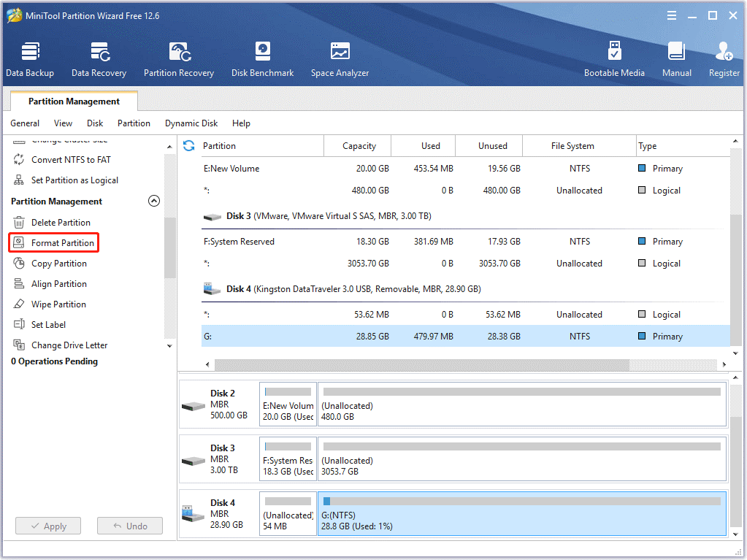
Task: Click the Register icon
Action: pos(724,51)
